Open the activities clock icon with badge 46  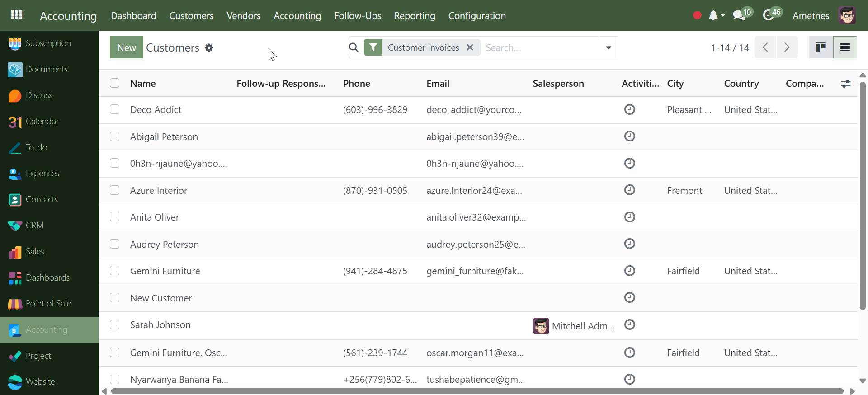point(769,15)
